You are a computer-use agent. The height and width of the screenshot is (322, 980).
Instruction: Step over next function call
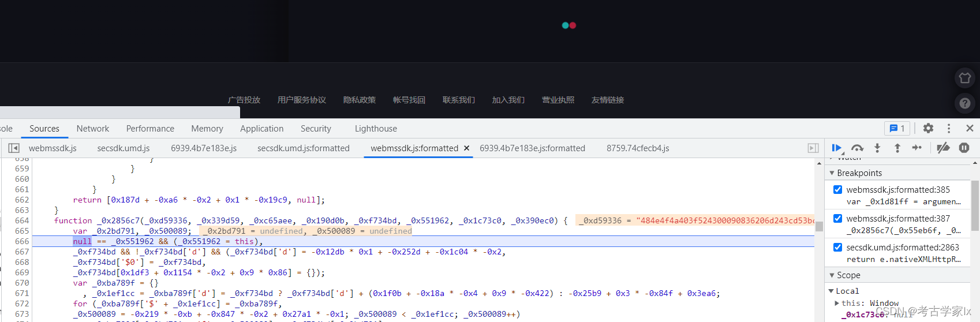858,148
